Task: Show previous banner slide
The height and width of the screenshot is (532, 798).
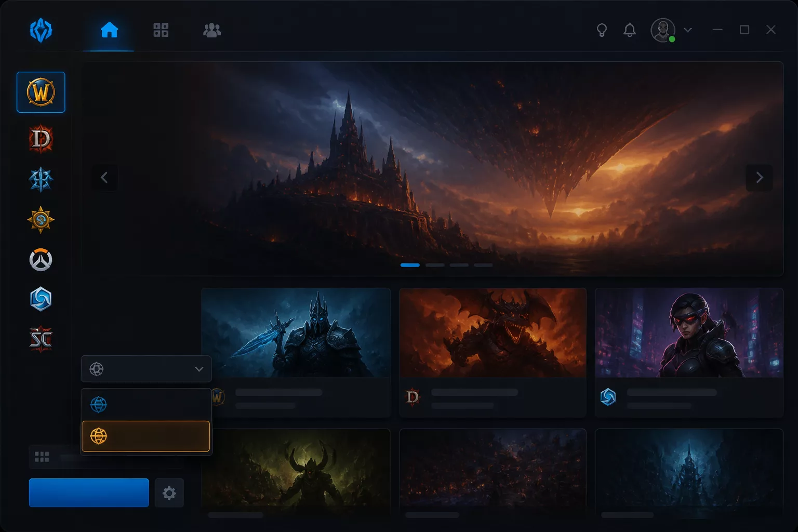Action: pyautogui.click(x=104, y=178)
